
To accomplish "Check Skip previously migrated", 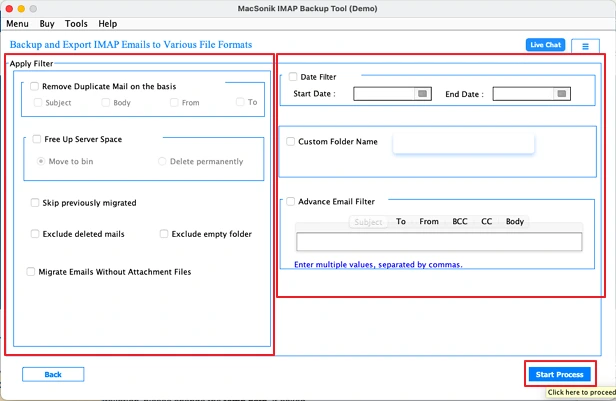I will [35, 203].
